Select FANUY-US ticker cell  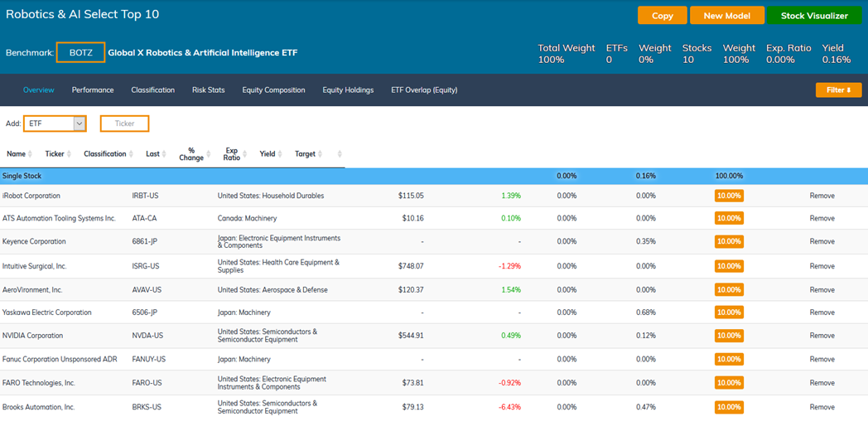point(149,359)
